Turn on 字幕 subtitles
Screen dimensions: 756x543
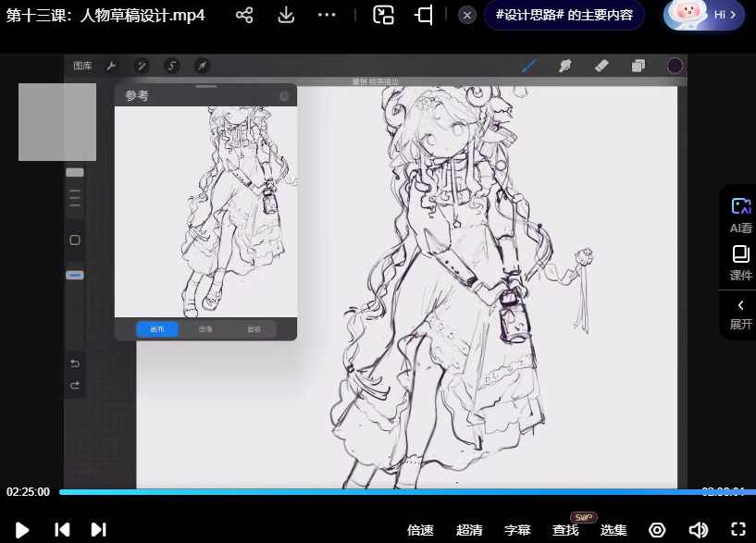pos(517,529)
